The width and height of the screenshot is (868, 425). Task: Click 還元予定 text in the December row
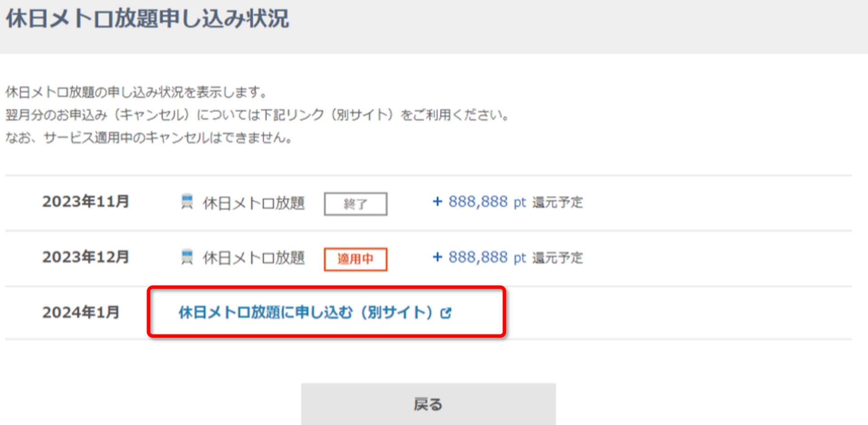click(x=558, y=257)
